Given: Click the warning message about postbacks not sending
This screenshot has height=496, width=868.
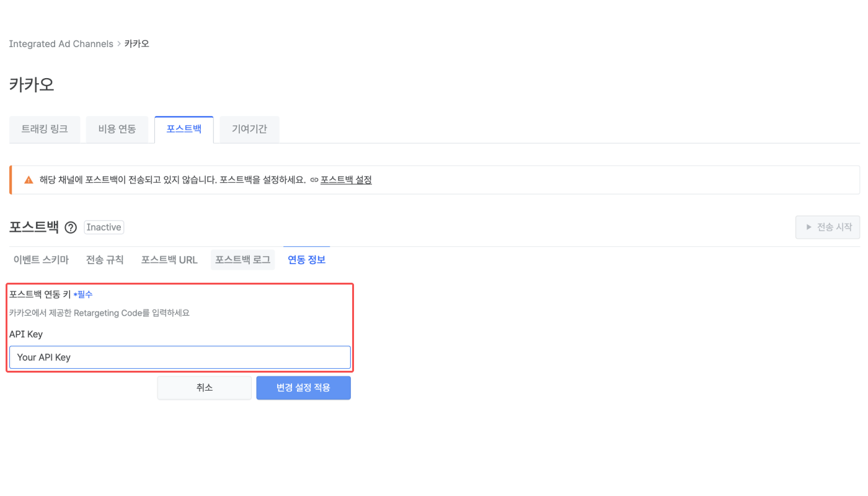Looking at the screenshot, I should pyautogui.click(x=173, y=180).
